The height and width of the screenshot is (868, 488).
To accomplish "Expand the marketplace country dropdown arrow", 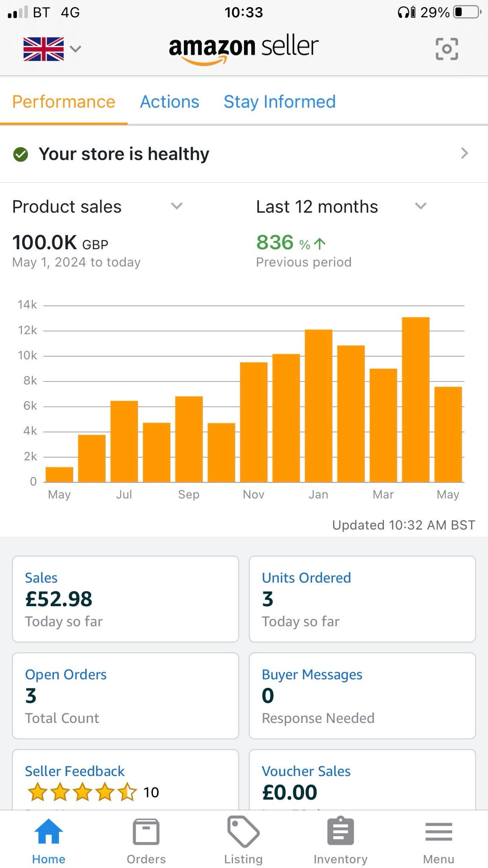I will click(75, 49).
